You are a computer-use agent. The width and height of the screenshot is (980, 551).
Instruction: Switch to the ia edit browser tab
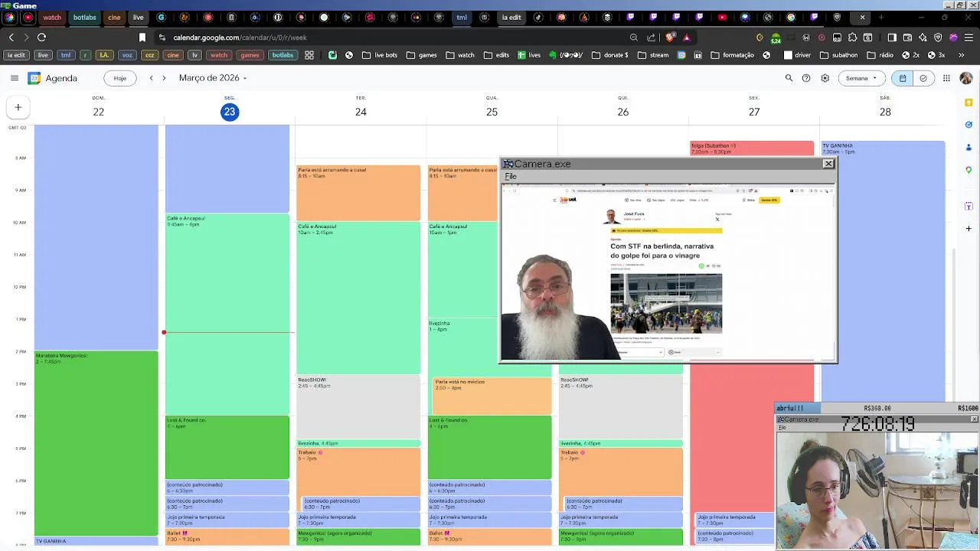511,17
